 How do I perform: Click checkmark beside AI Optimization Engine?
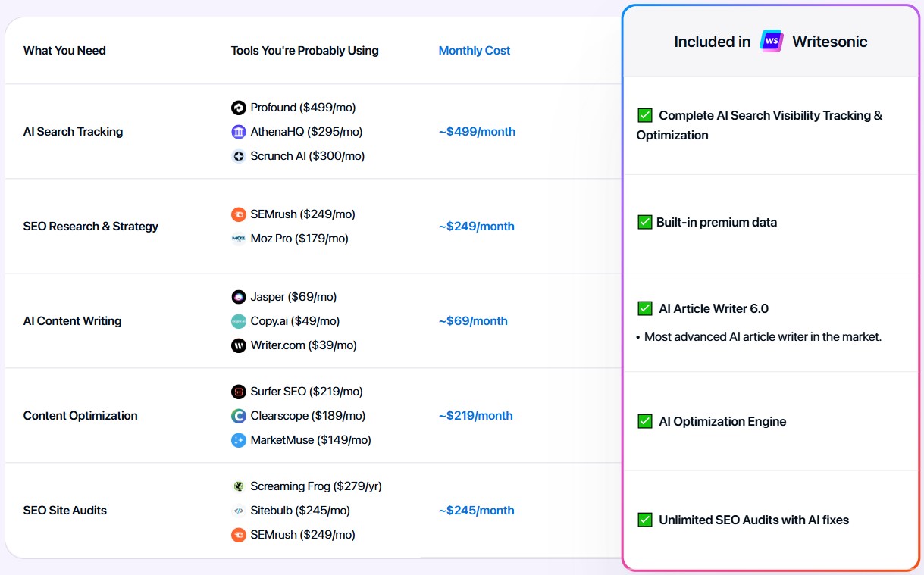[x=645, y=421]
